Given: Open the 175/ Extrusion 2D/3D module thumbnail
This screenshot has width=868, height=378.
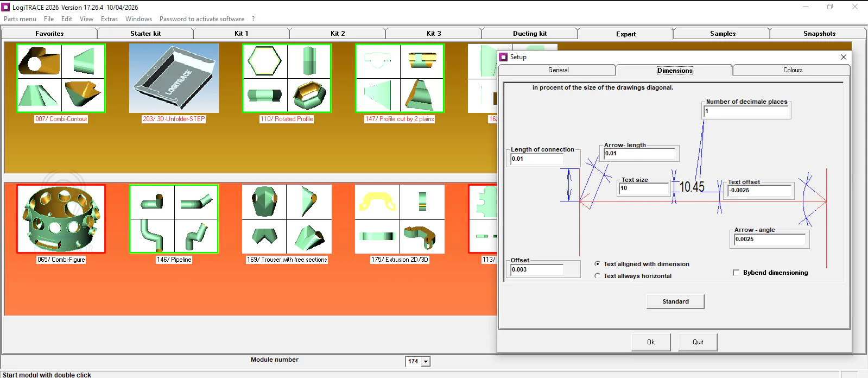Looking at the screenshot, I should click(x=400, y=219).
